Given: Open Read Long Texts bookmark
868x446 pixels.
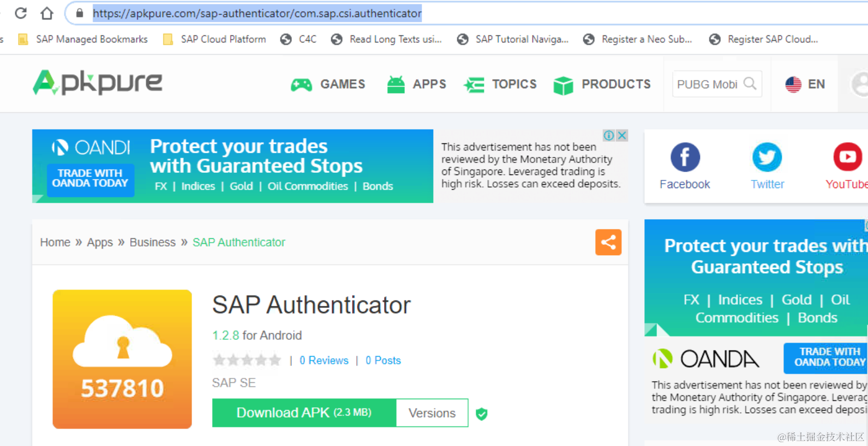Looking at the screenshot, I should tap(386, 39).
